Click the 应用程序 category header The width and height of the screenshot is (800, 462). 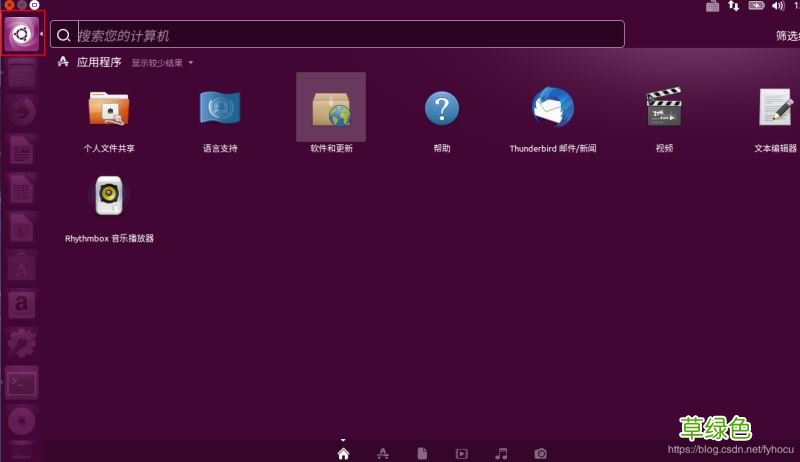pyautogui.click(x=99, y=62)
